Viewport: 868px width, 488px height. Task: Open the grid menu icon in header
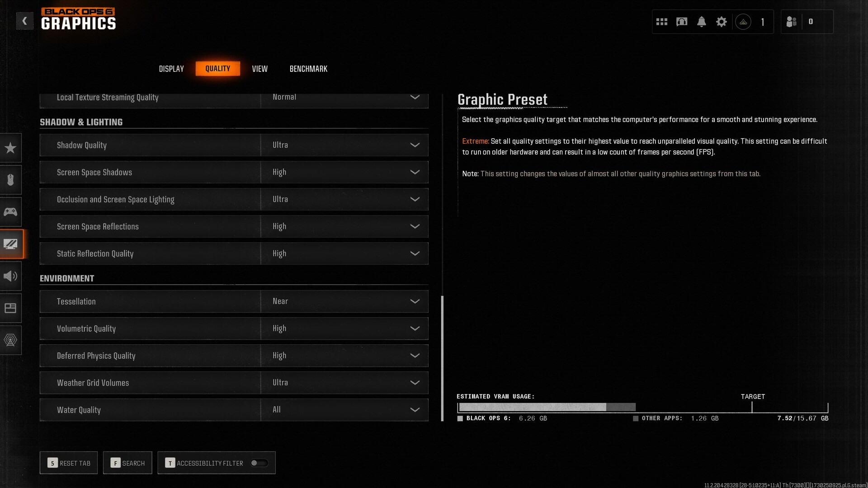tap(662, 22)
